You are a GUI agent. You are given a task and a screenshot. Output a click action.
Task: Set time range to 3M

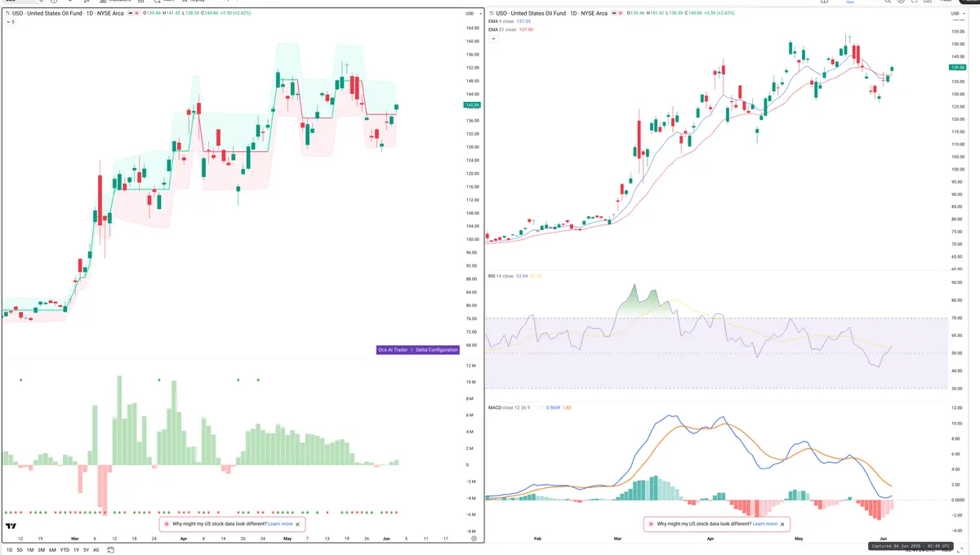41,550
